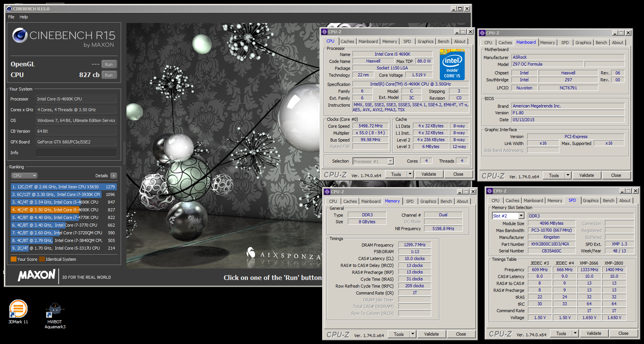Screen dimensions: 644x344
Task: Click the Multiplier value x 55.0
Action: 370,133
